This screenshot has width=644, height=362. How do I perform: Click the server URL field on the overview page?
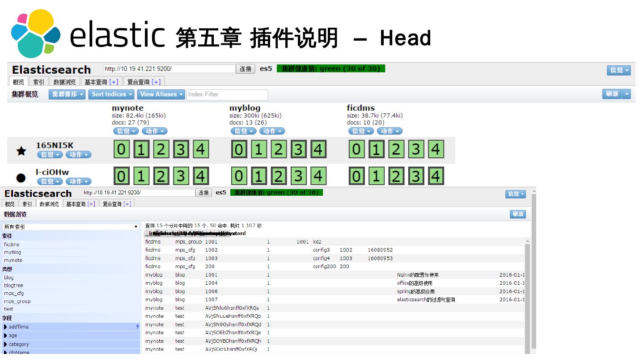click(x=169, y=69)
